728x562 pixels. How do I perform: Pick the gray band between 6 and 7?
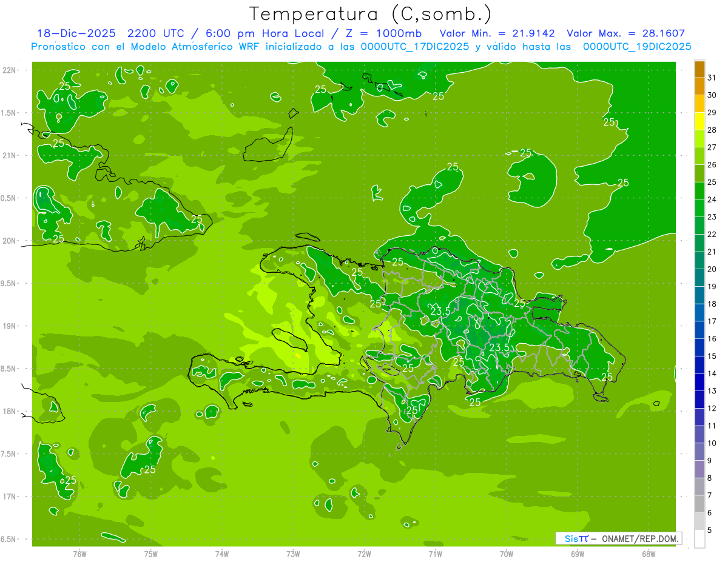coord(699,504)
